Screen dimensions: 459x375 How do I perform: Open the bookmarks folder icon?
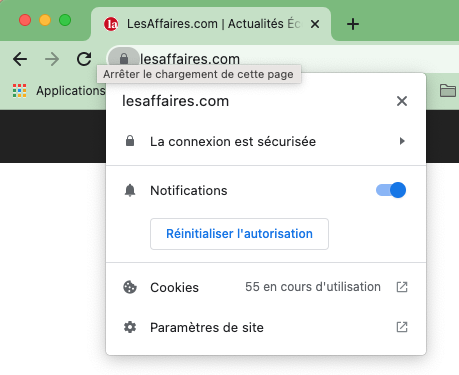coord(448,90)
